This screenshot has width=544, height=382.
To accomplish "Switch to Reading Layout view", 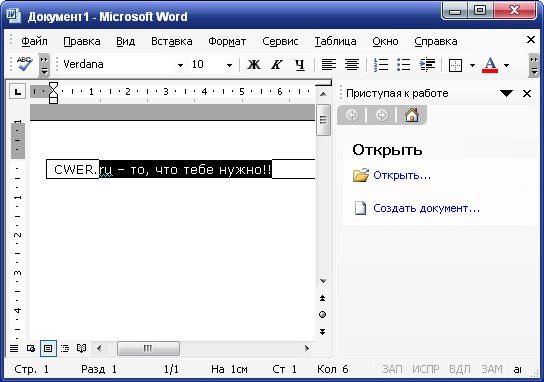I will (x=82, y=348).
